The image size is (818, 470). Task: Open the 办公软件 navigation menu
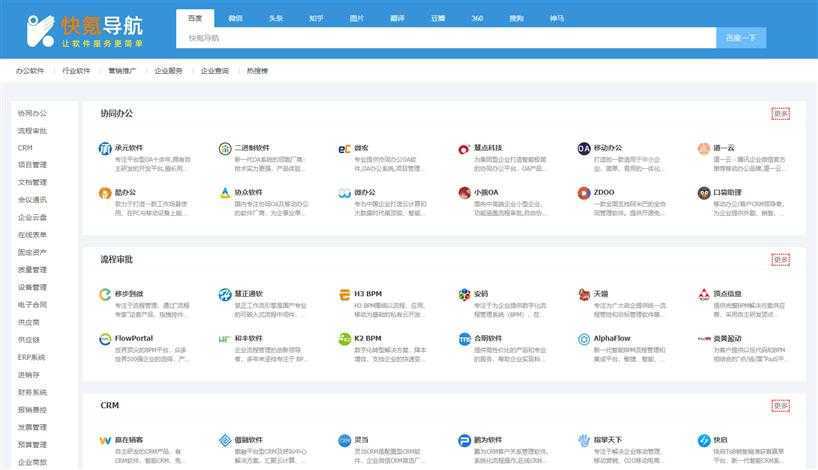coord(30,70)
